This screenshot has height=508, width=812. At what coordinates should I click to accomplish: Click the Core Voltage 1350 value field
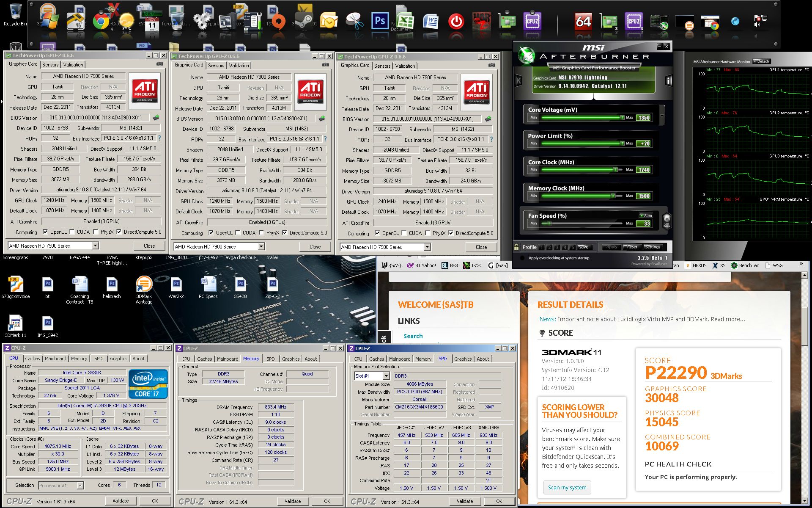point(644,118)
